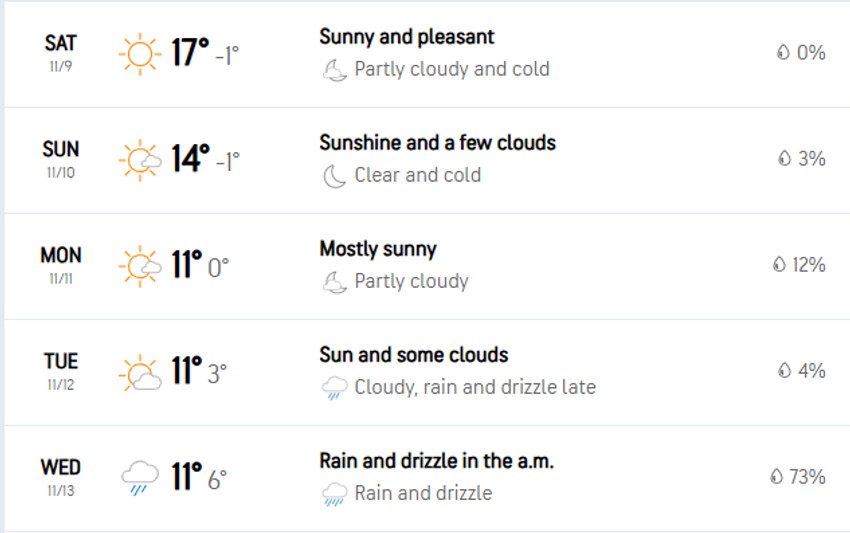850x533 pixels.
Task: Click Wednesday's rain cloud weather icon
Action: [139, 477]
